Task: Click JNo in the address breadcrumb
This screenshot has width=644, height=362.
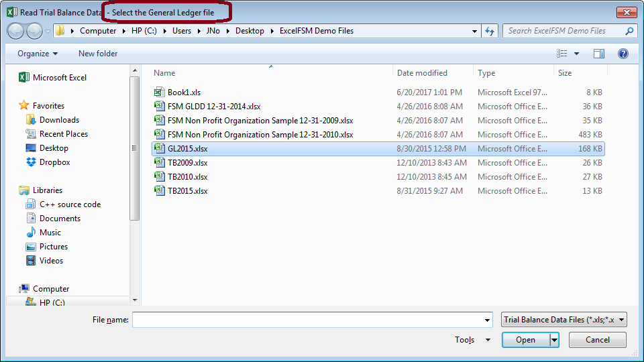Action: [x=213, y=31]
